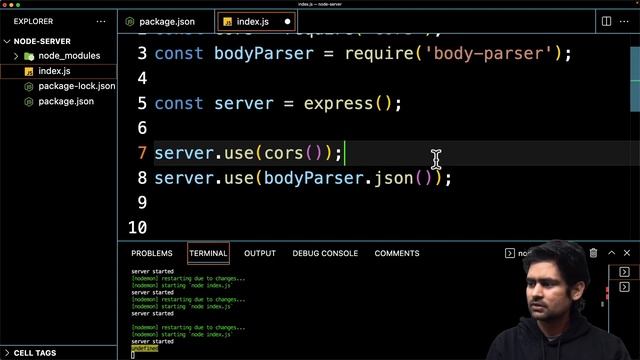Click express() call on line 5

(x=348, y=103)
